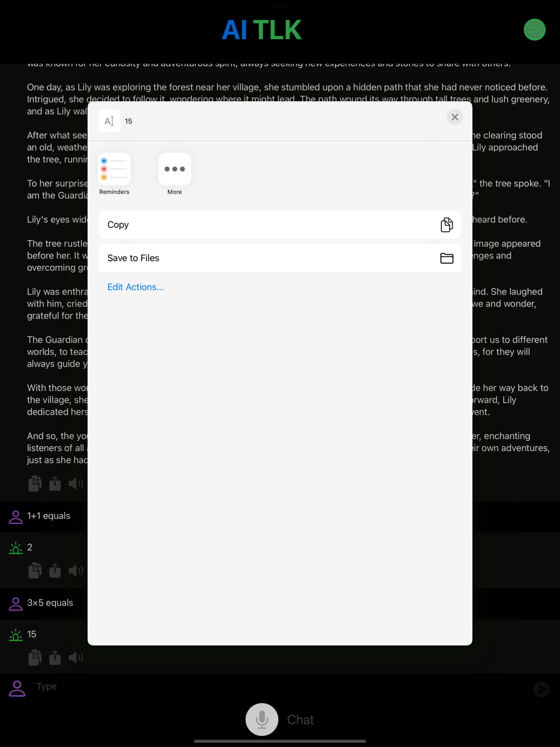
Task: Select the '1+1 equals' user message
Action: [49, 516]
